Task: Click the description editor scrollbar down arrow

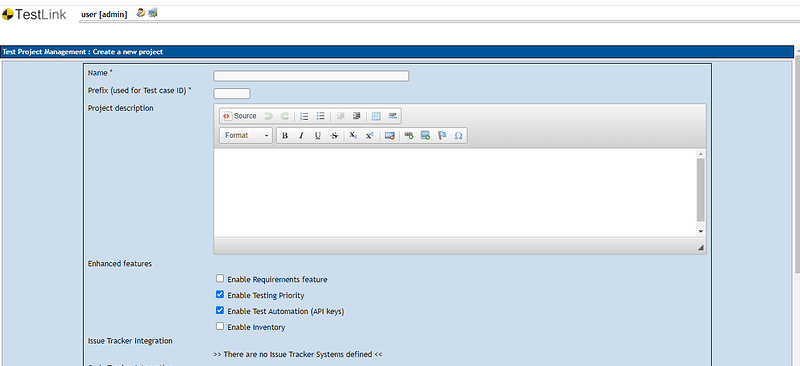Action: click(x=701, y=231)
